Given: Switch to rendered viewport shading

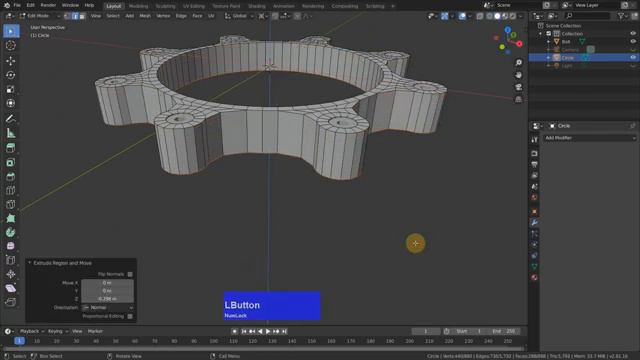Looking at the screenshot, I should point(513,16).
